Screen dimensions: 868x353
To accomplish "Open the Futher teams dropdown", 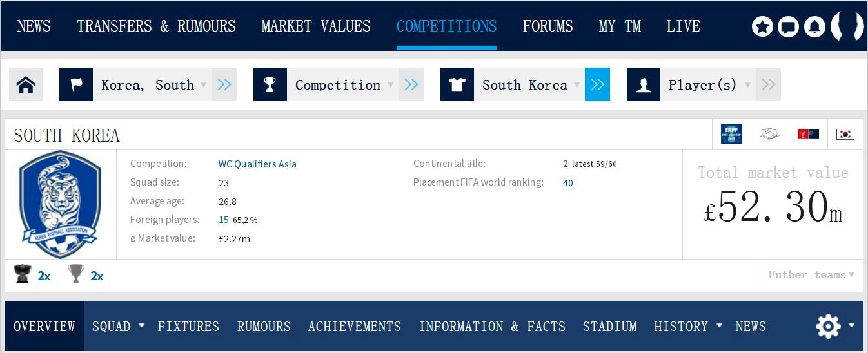I will pyautogui.click(x=811, y=274).
